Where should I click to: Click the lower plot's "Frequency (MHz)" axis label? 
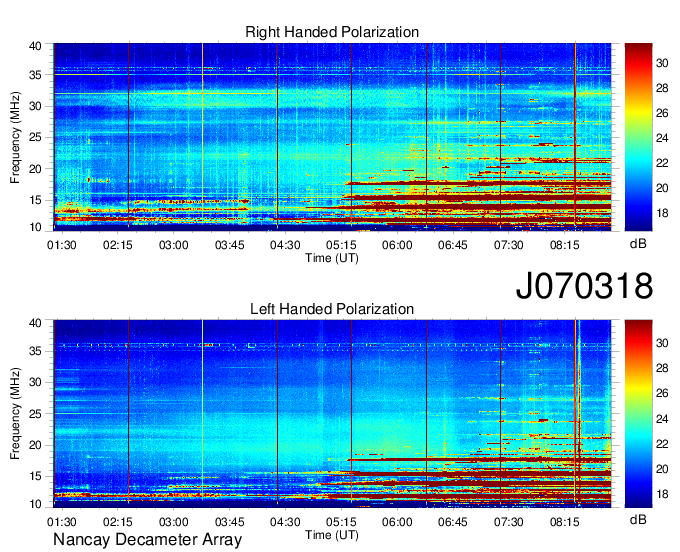tap(15, 414)
